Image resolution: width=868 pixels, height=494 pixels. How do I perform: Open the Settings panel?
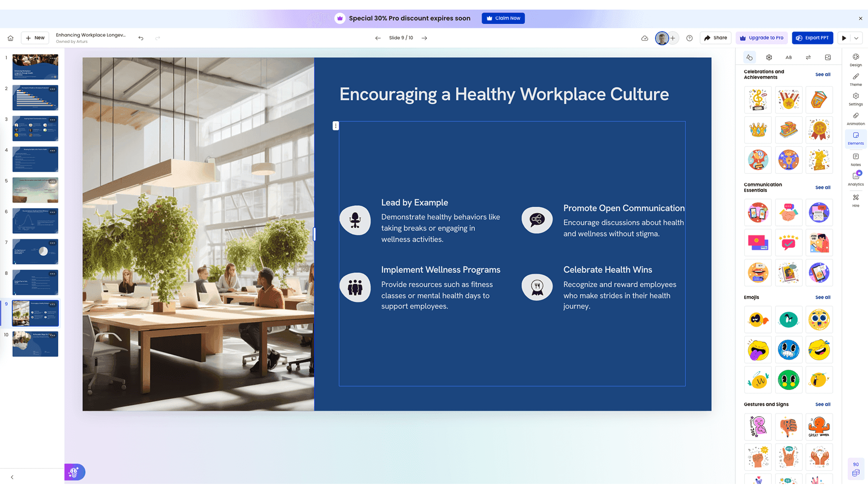point(856,99)
